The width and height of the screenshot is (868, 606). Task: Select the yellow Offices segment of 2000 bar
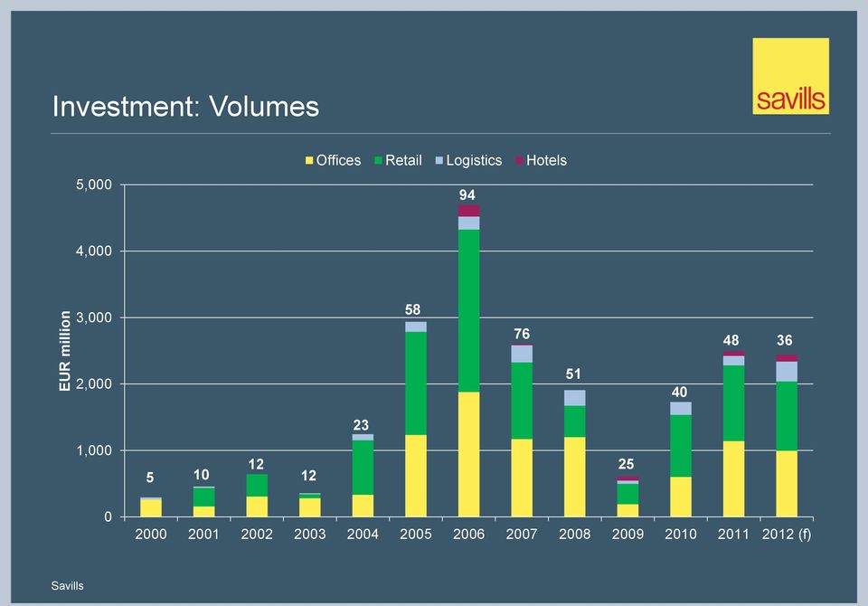(151, 508)
